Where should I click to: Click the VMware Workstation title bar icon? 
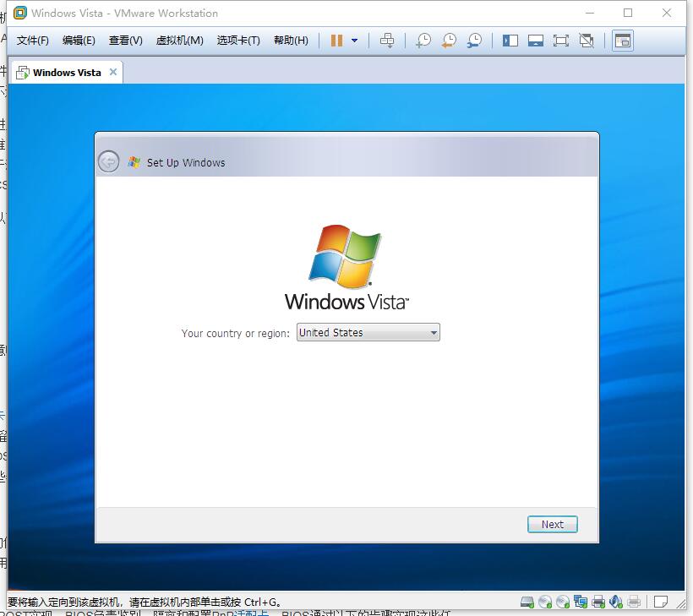20,13
